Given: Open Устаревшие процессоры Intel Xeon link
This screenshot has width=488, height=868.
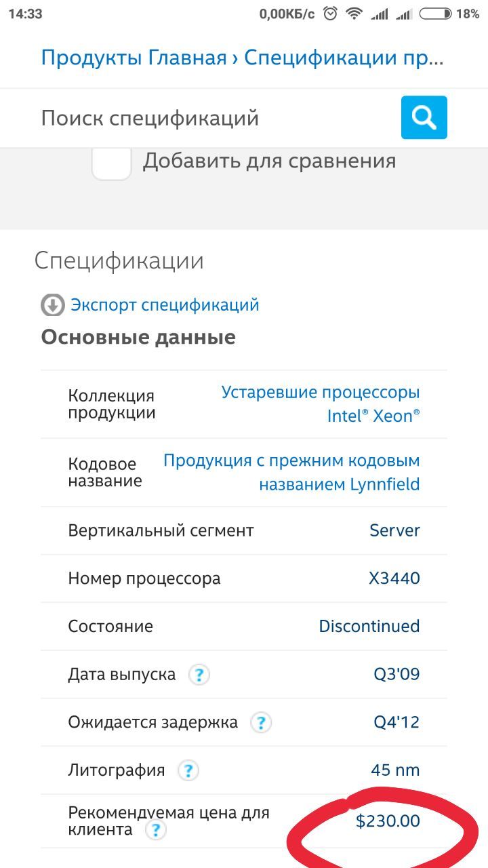Looking at the screenshot, I should click(x=321, y=404).
